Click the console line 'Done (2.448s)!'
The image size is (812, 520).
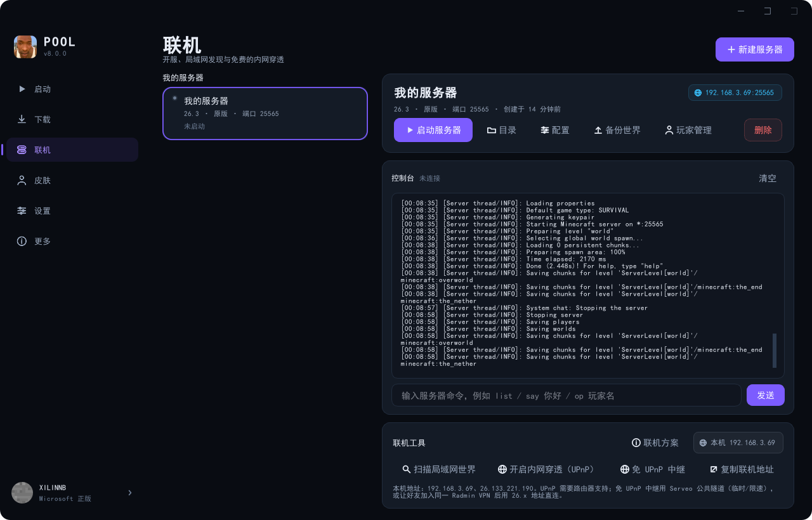pyautogui.click(x=532, y=266)
